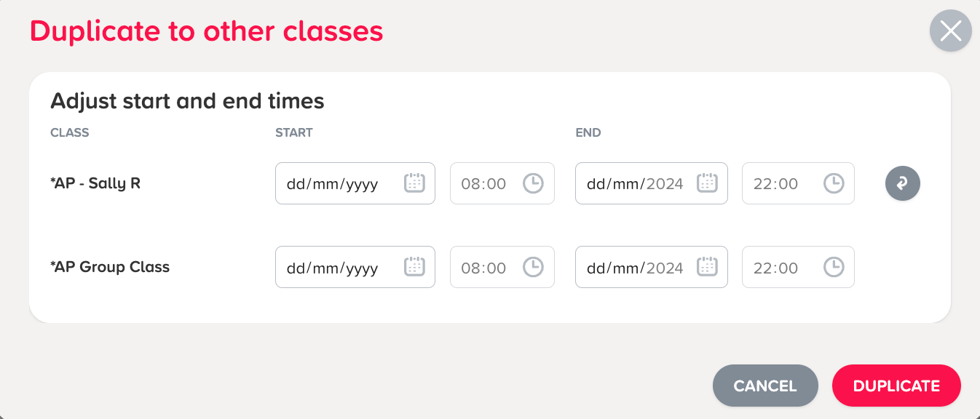Viewport: 980px width, 419px height.
Task: Focus start date field for AP - Sally R
Action: (x=355, y=183)
